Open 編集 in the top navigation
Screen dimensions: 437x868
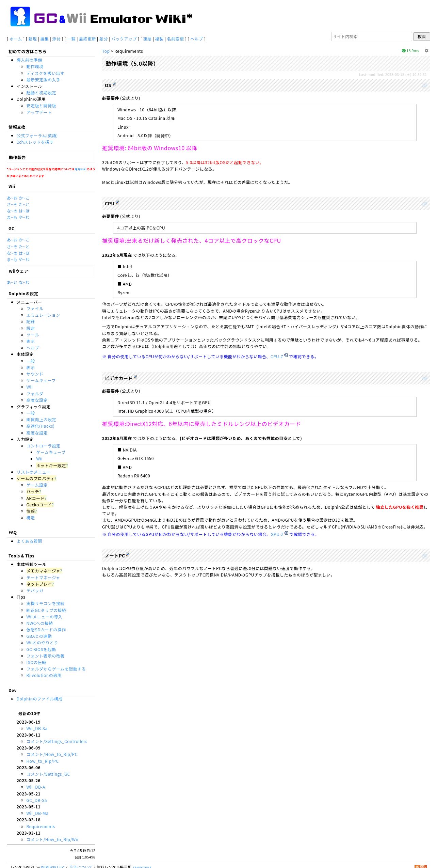[45, 39]
